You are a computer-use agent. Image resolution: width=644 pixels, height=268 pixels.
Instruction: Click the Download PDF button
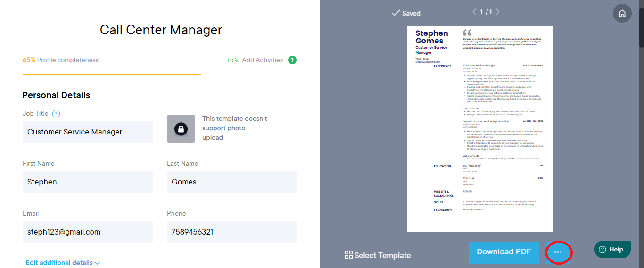pos(504,252)
